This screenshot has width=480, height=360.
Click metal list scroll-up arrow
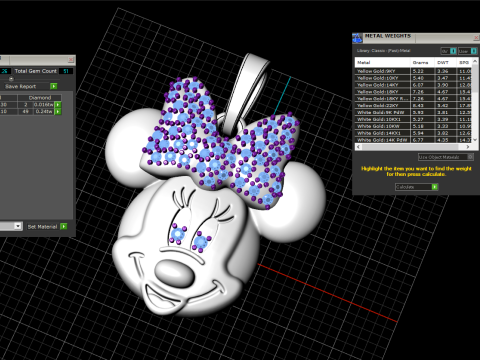pyautogui.click(x=476, y=61)
